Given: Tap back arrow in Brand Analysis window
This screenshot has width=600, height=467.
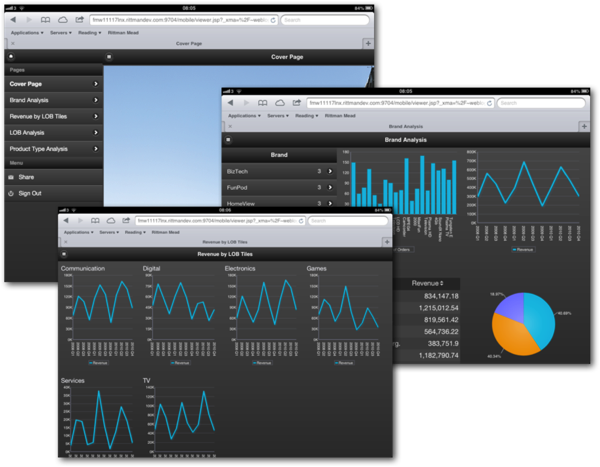Looking at the screenshot, I should [x=230, y=103].
